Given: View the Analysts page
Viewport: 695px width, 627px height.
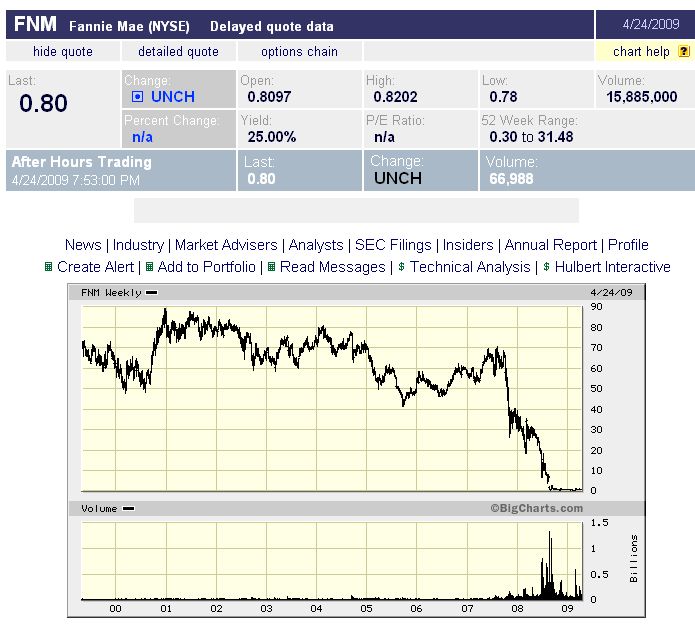Looking at the screenshot, I should click(x=316, y=245).
